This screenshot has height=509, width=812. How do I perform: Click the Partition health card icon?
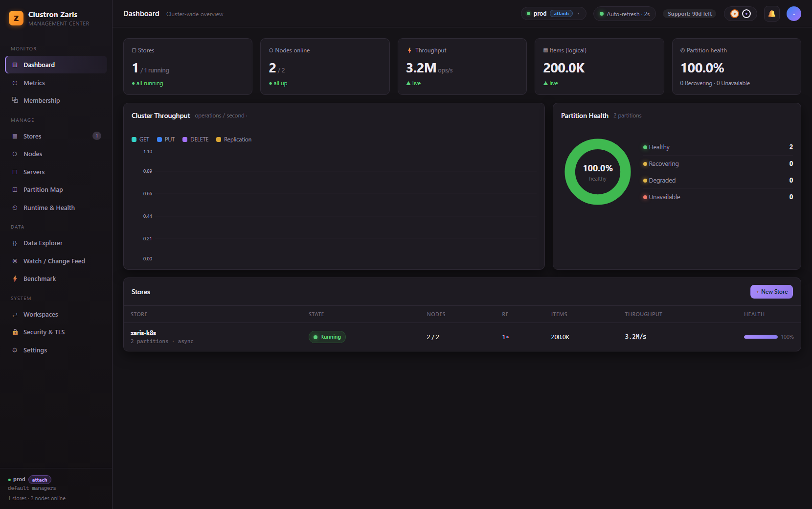point(682,50)
